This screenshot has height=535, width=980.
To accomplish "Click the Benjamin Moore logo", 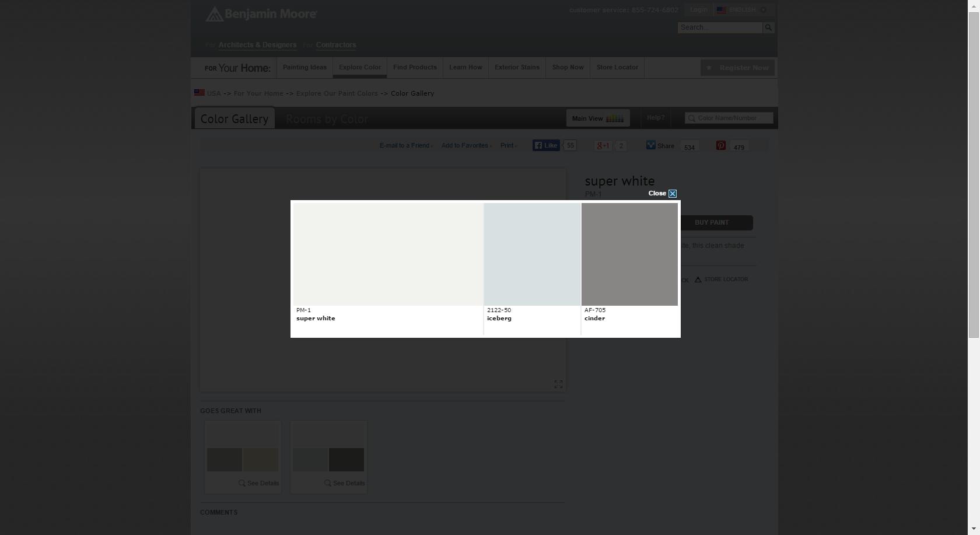I will (261, 14).
